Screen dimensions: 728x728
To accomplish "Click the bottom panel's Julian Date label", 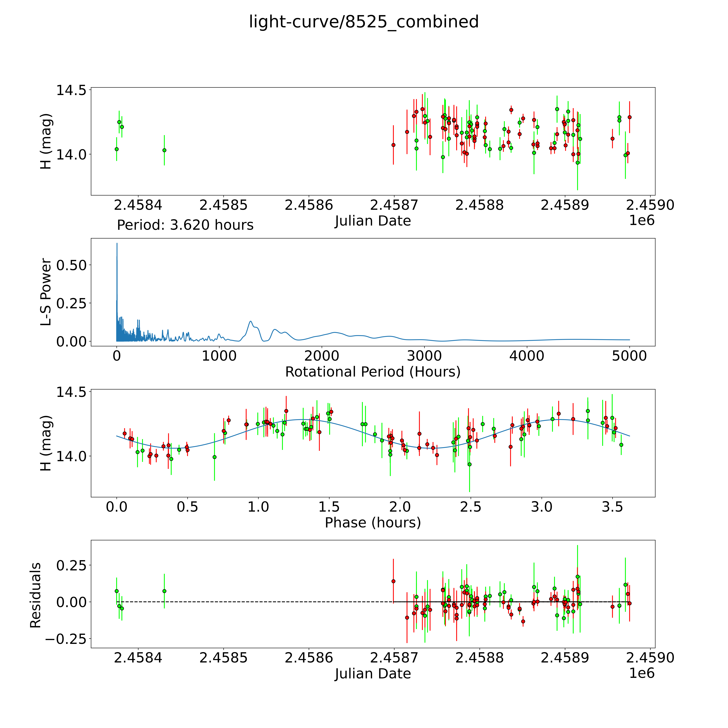I will (x=373, y=674).
